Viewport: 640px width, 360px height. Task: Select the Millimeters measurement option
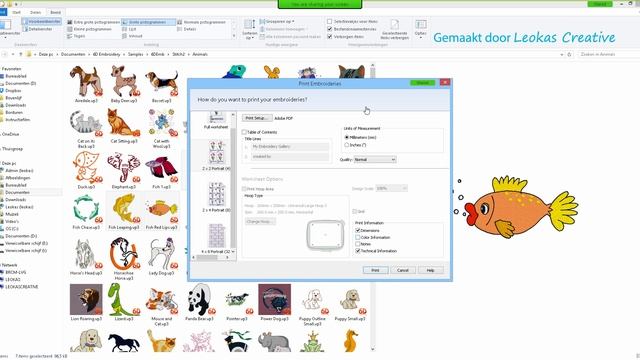click(x=347, y=138)
